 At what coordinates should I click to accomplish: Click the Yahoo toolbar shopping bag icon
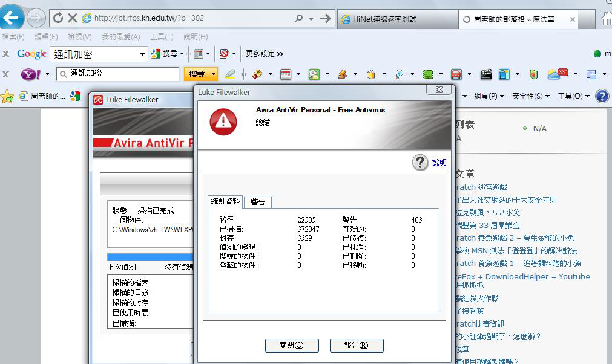[x=371, y=74]
